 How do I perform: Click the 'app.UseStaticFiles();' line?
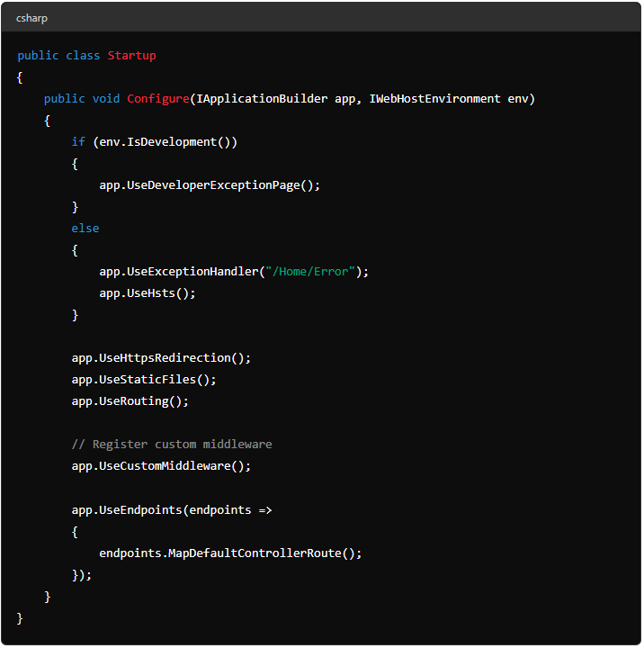144,380
